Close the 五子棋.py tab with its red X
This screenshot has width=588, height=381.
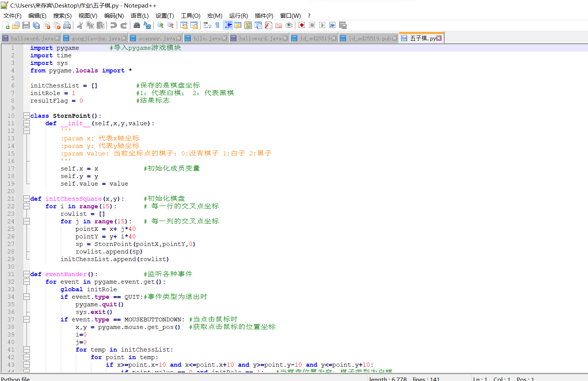(439, 38)
